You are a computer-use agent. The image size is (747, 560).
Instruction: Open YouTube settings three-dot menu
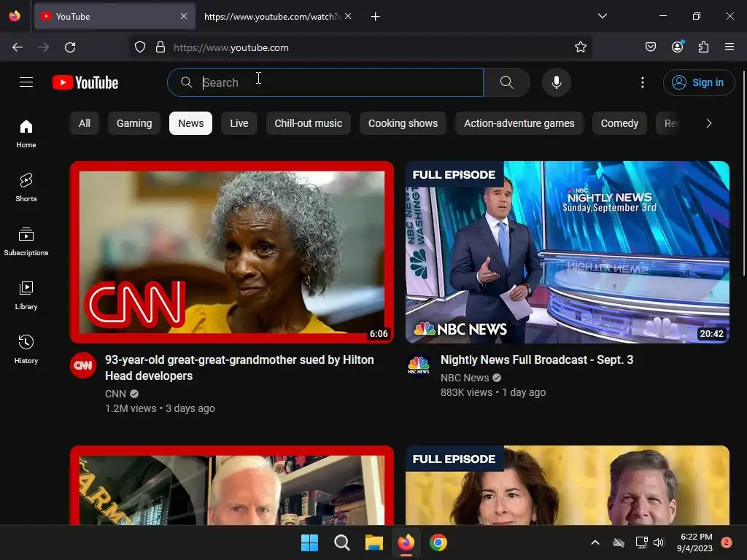coord(642,82)
